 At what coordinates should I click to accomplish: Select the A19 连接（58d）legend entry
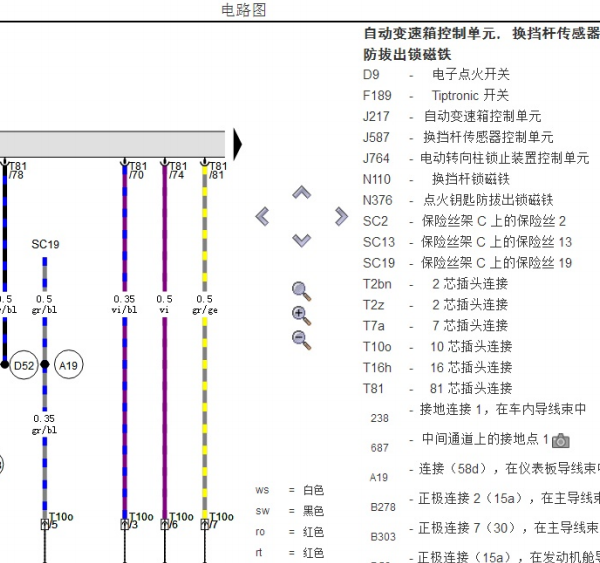(x=484, y=472)
